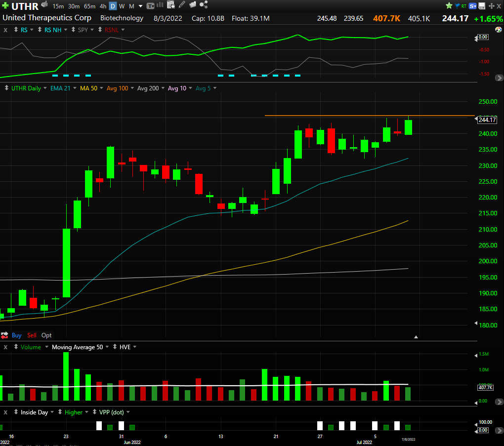Viewport: 504px width, 446px height.
Task: Click reorder arrows beside UTHR Daily
Action: click(x=6, y=88)
